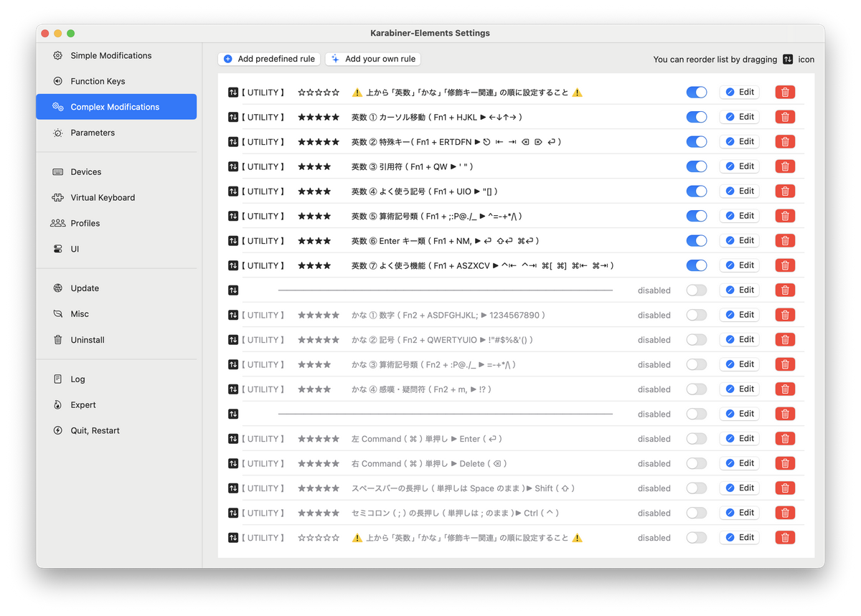Open Virtual Keyboard settings

point(116,198)
